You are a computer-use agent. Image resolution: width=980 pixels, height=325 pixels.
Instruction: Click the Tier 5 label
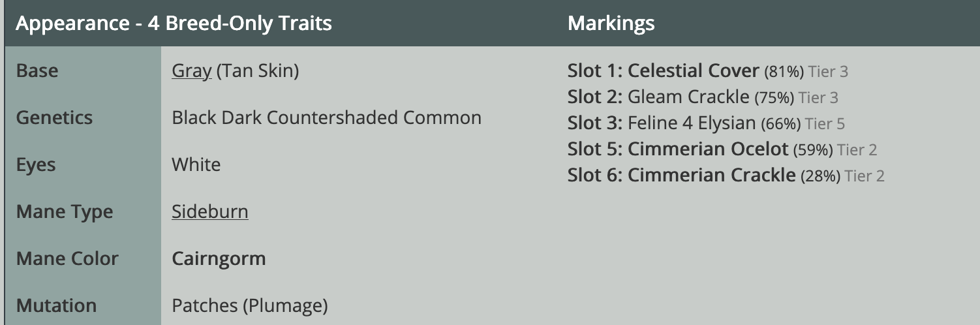coord(825,124)
